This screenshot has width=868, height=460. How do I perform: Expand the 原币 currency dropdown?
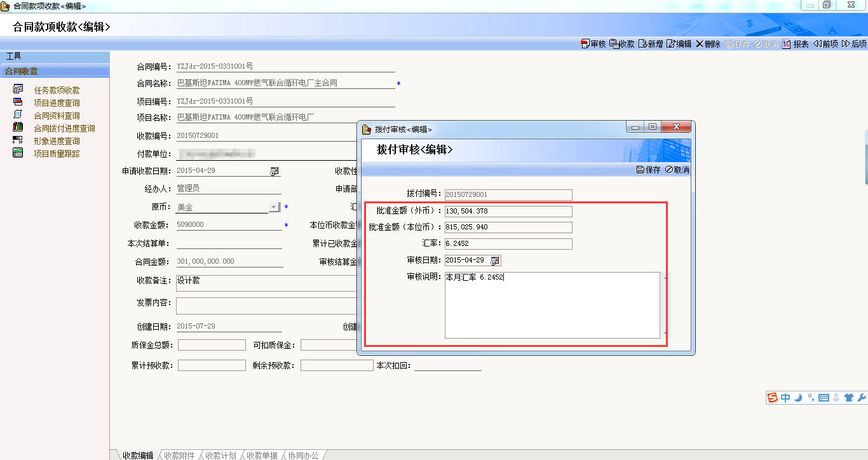(274, 207)
